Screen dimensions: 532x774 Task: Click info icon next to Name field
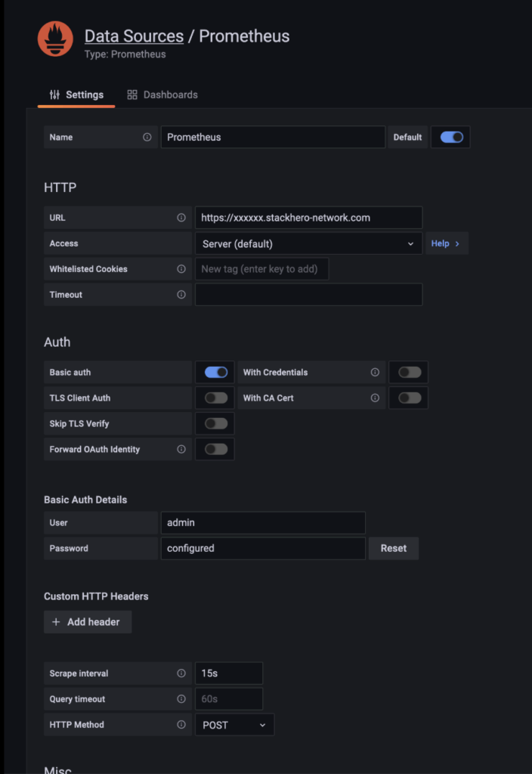pyautogui.click(x=147, y=138)
